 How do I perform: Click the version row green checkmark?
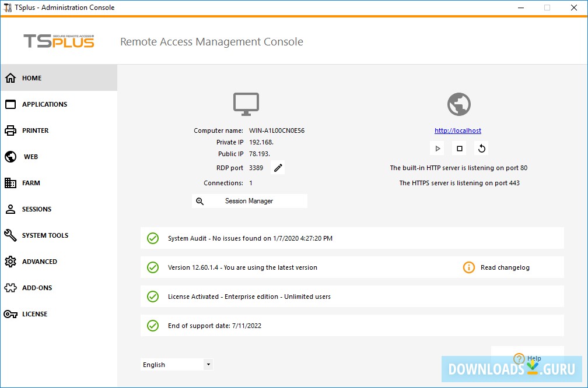tap(153, 267)
